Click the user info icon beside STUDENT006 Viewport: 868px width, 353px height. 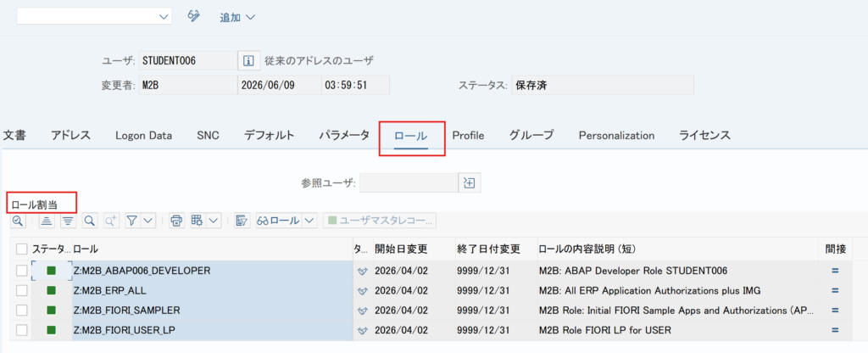(249, 60)
